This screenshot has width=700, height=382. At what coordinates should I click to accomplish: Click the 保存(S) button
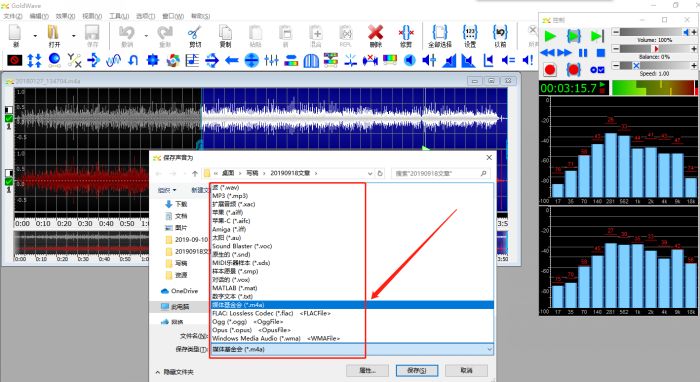coord(417,370)
